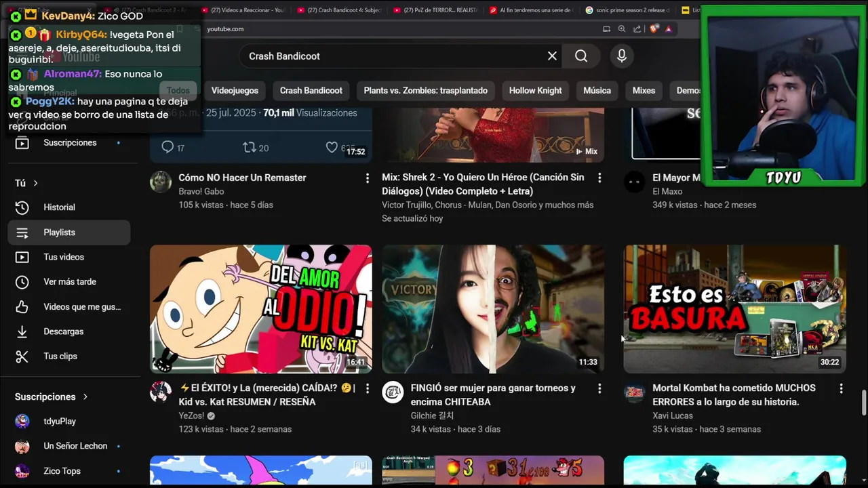Click the YeZos! channel avatar
This screenshot has height=488, width=868.
pos(161,392)
